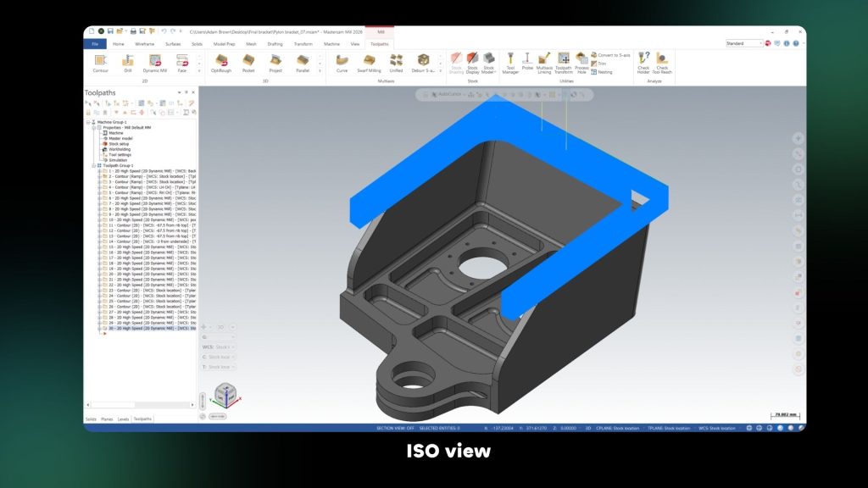The image size is (868, 488).
Task: Switch to Model Prep tab
Action: pyautogui.click(x=224, y=44)
